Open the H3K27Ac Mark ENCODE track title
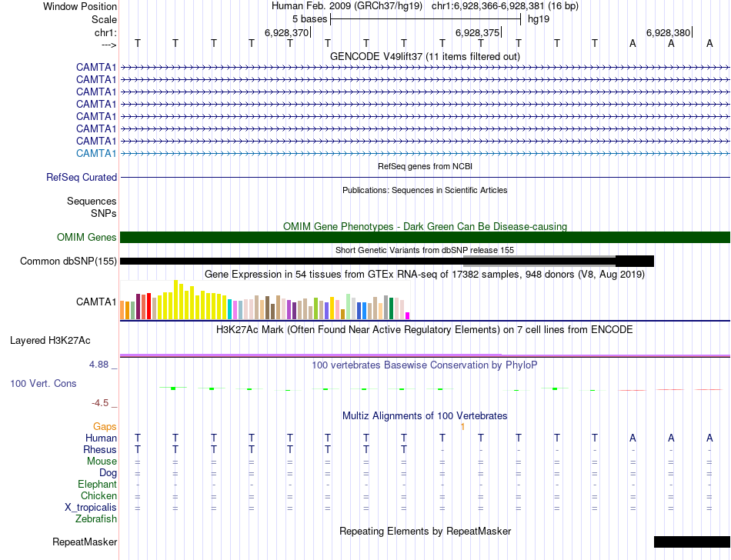This screenshot has width=731, height=560. point(425,330)
